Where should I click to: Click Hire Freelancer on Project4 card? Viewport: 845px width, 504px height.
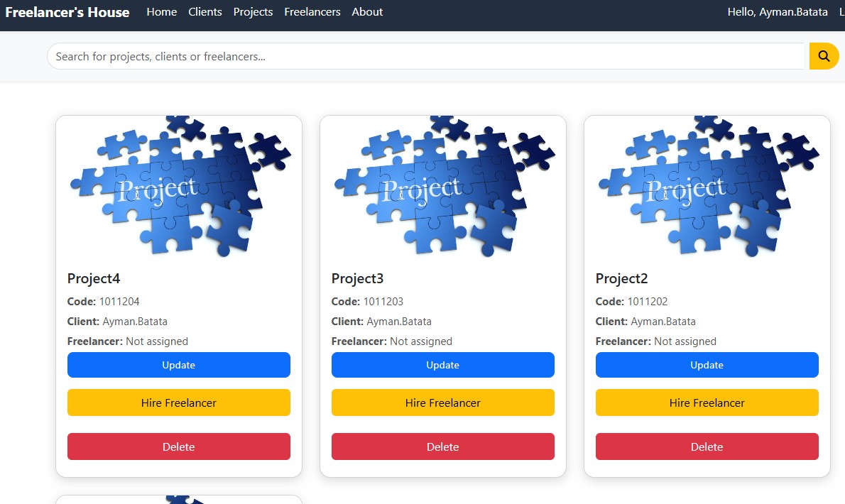point(179,402)
